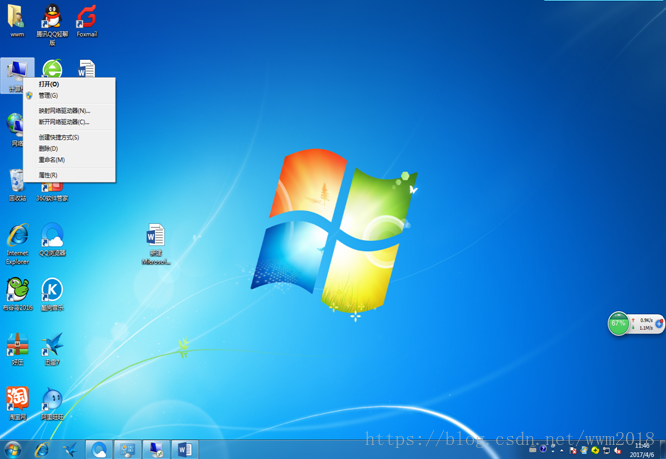Launch the QQ Browser desktop shortcut
This screenshot has width=666, height=459.
pyautogui.click(x=52, y=240)
